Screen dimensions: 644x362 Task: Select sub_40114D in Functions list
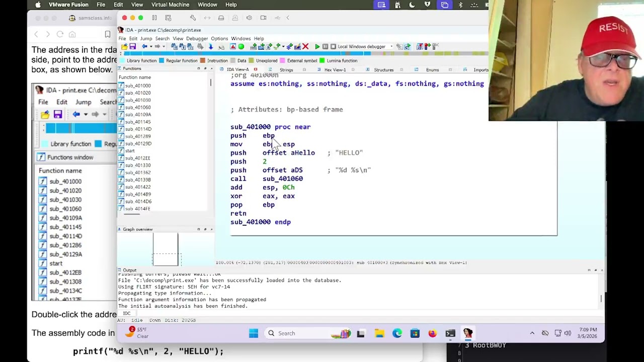[138, 129]
